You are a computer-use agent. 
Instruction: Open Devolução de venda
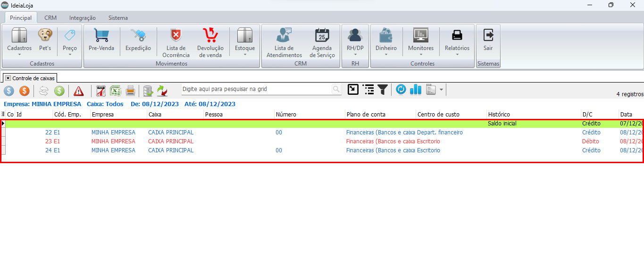[x=210, y=42]
